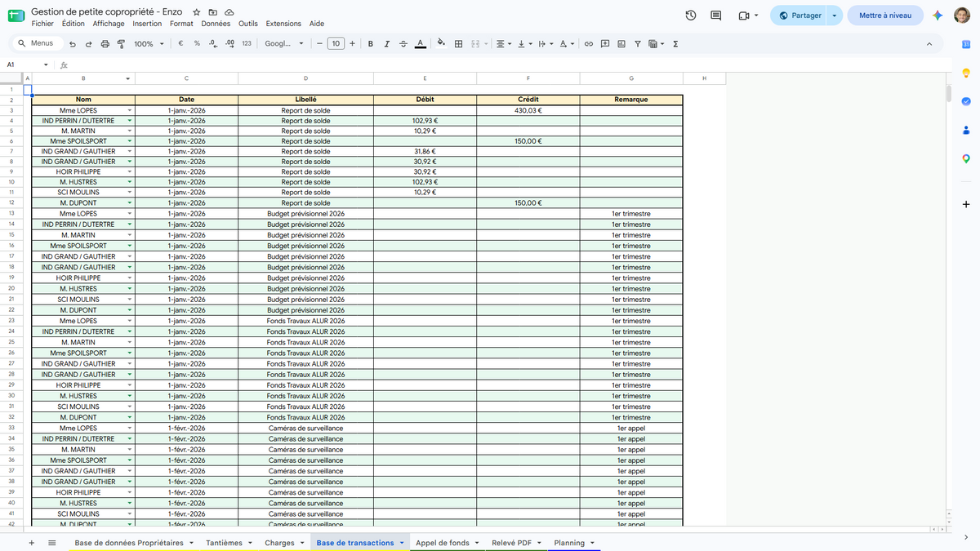
Task: Open the Données menu
Action: coord(216,24)
